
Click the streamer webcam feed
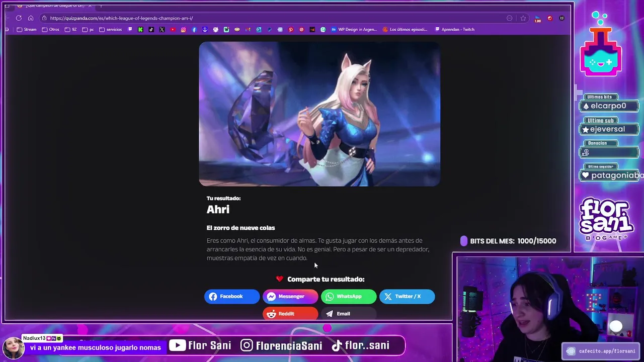550,310
